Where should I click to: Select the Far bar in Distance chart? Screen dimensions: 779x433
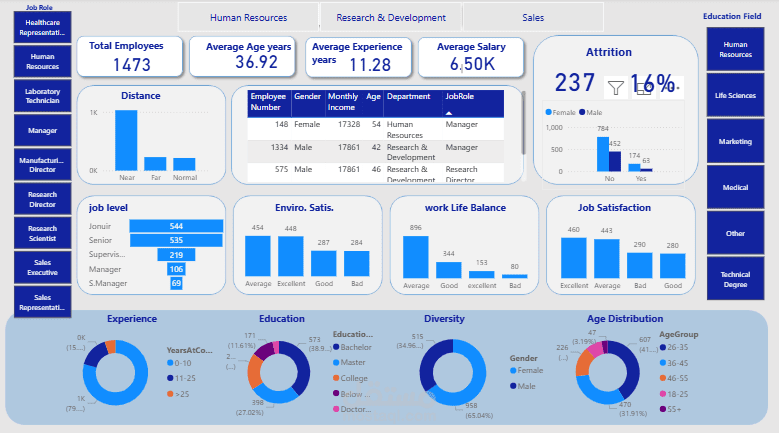[x=155, y=164]
